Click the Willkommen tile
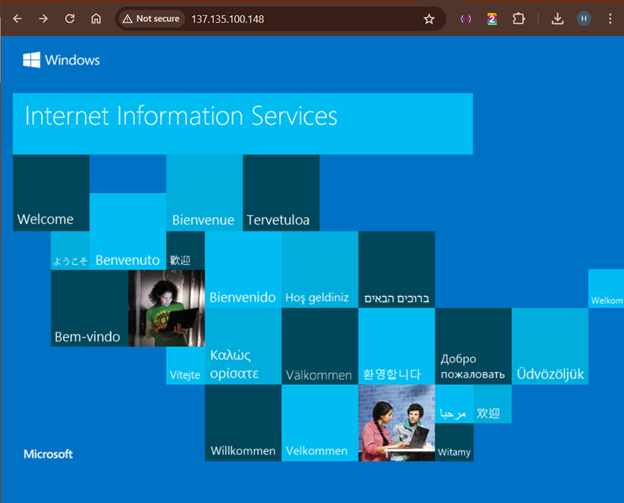 [x=243, y=423]
